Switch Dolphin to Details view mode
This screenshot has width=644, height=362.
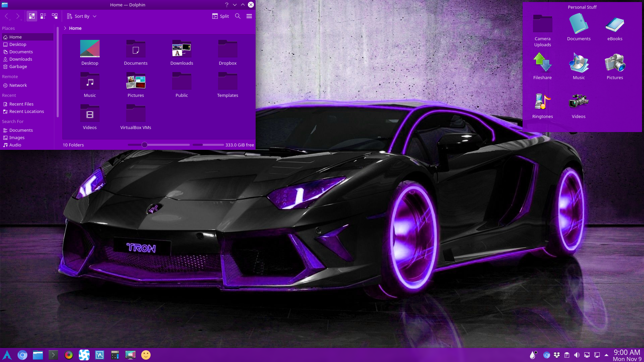55,16
